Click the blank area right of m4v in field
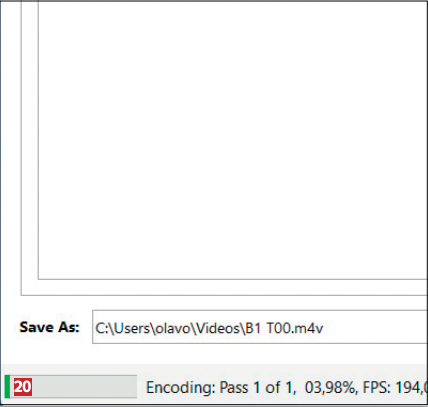 (x=375, y=328)
